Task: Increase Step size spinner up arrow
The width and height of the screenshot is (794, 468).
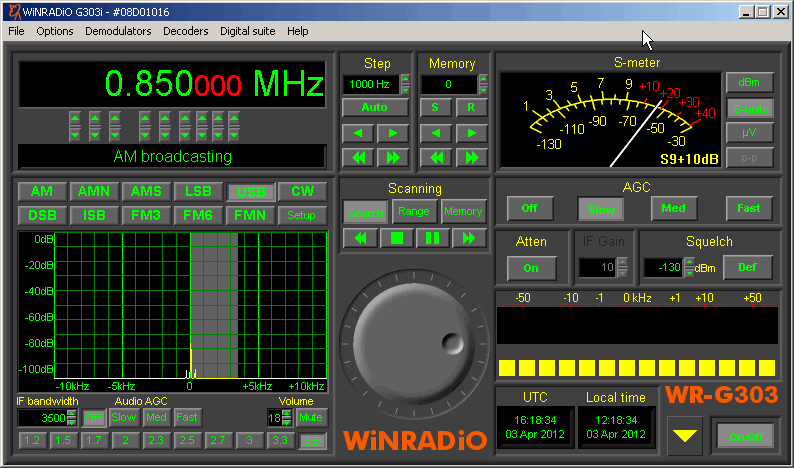Action: (x=405, y=80)
